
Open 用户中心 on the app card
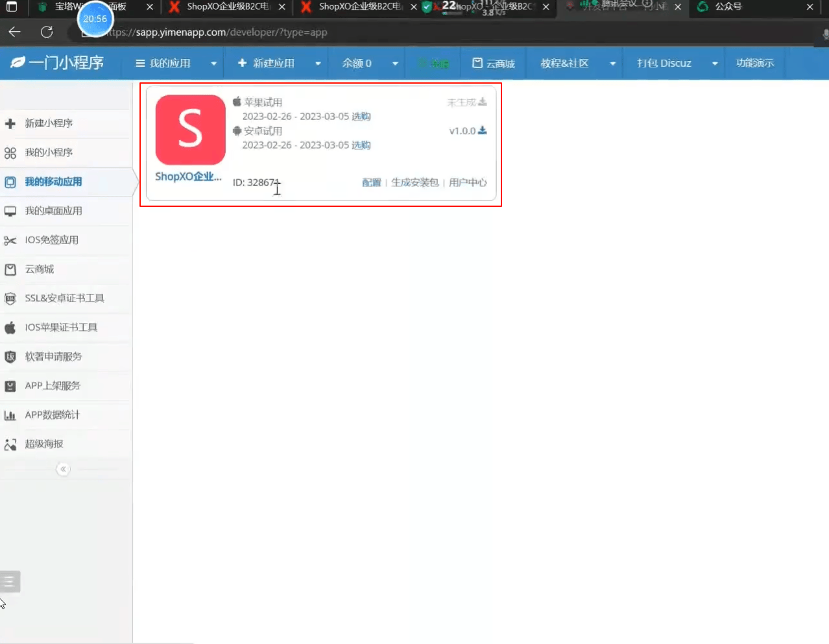click(468, 183)
